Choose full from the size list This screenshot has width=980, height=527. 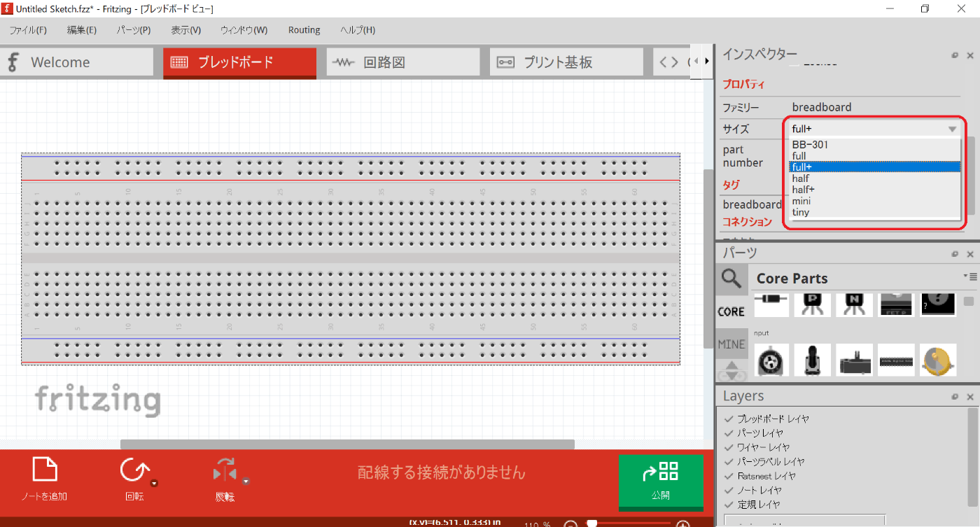[x=874, y=156]
